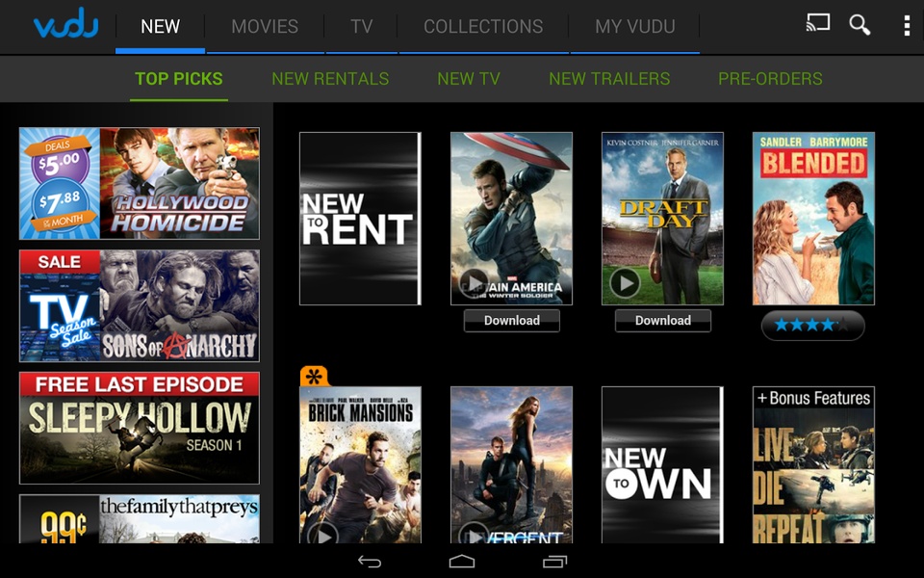This screenshot has height=578, width=924.
Task: Open the three-dot overflow menu
Action: 906,26
